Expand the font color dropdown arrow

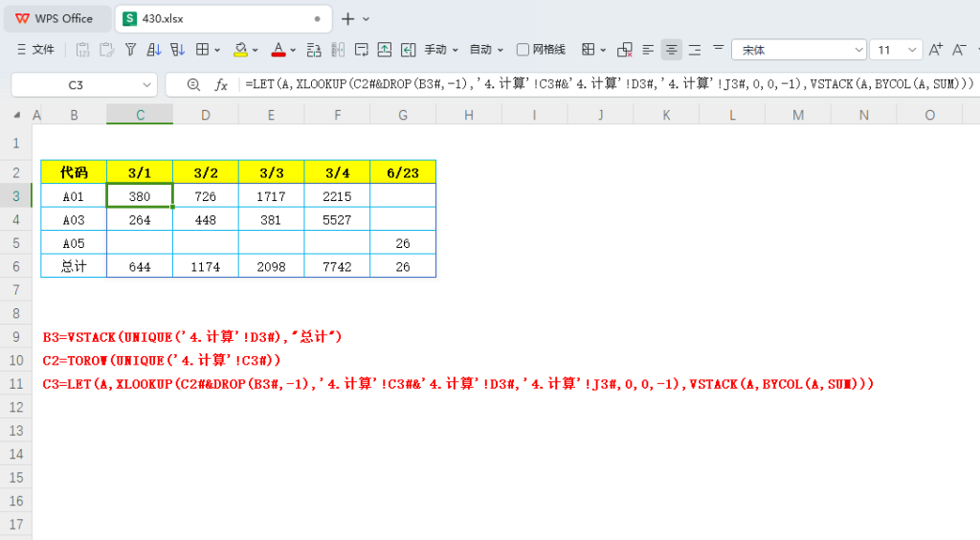pyautogui.click(x=293, y=50)
